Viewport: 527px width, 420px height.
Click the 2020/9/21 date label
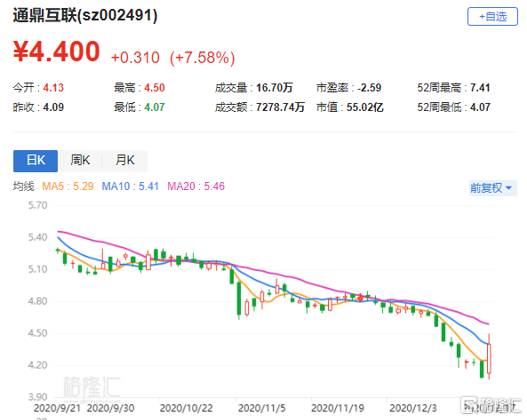pyautogui.click(x=57, y=408)
